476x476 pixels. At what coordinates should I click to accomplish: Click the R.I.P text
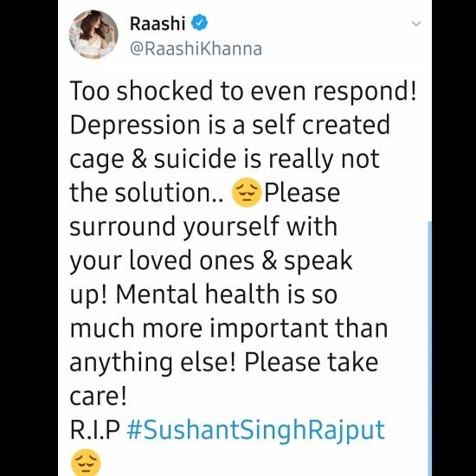(x=94, y=430)
